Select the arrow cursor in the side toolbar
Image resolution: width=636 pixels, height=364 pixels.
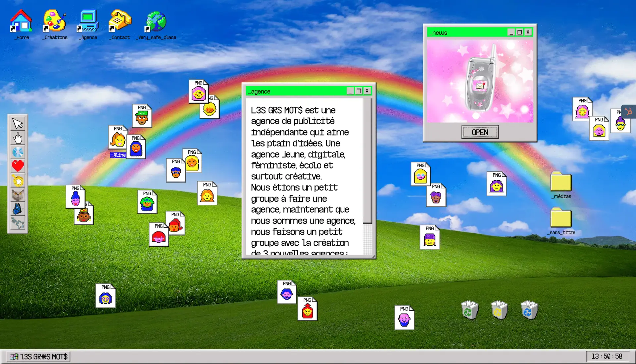18,124
